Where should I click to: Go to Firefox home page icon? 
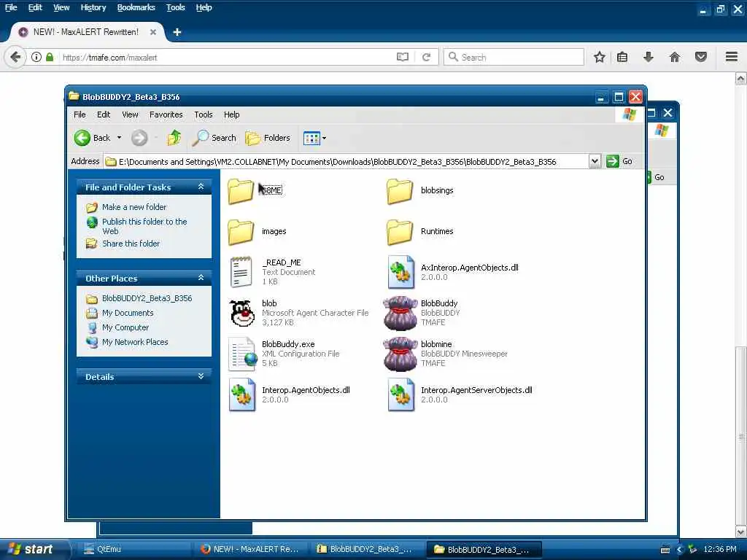tap(675, 57)
